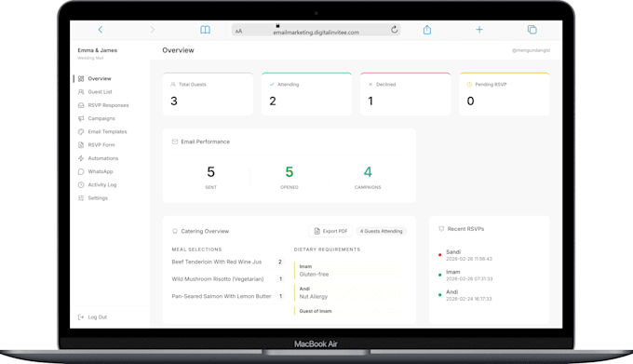This screenshot has width=633, height=364.
Task: Click Pan-Seared Salmon With Lemon Butter row
Action: (228, 296)
